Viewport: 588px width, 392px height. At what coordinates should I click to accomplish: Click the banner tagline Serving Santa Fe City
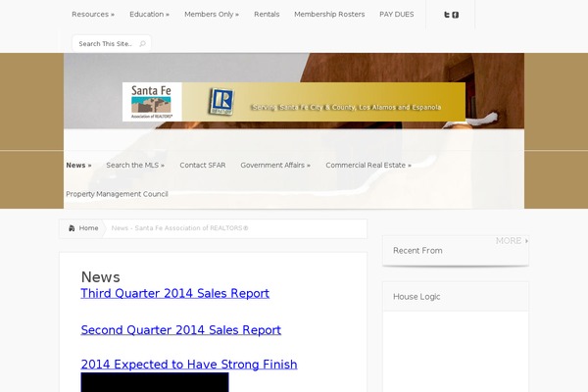[x=346, y=107]
